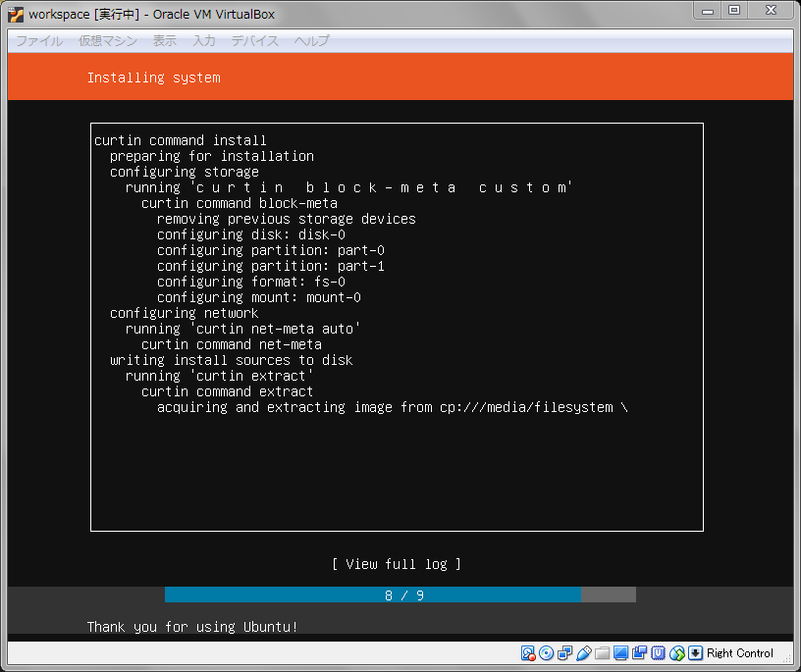Click 'removing previous storage devices' line

287,219
